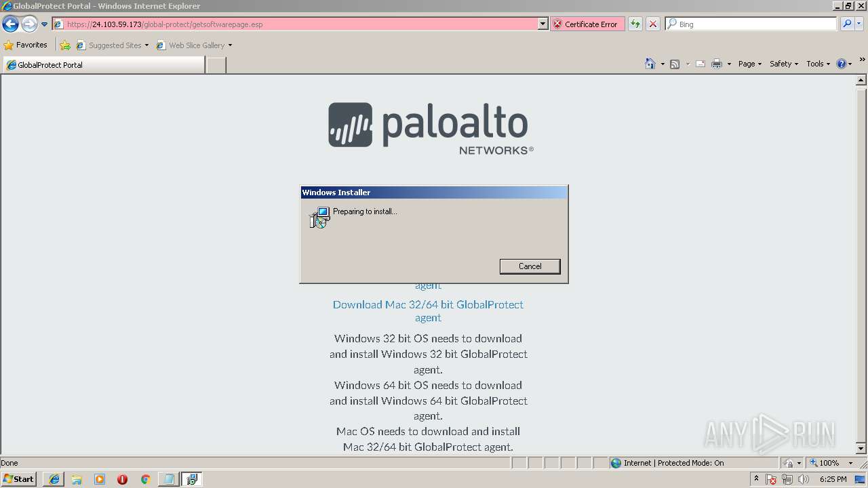Viewport: 868px width, 488px height.
Task: Open a new blank tab
Action: point(216,65)
